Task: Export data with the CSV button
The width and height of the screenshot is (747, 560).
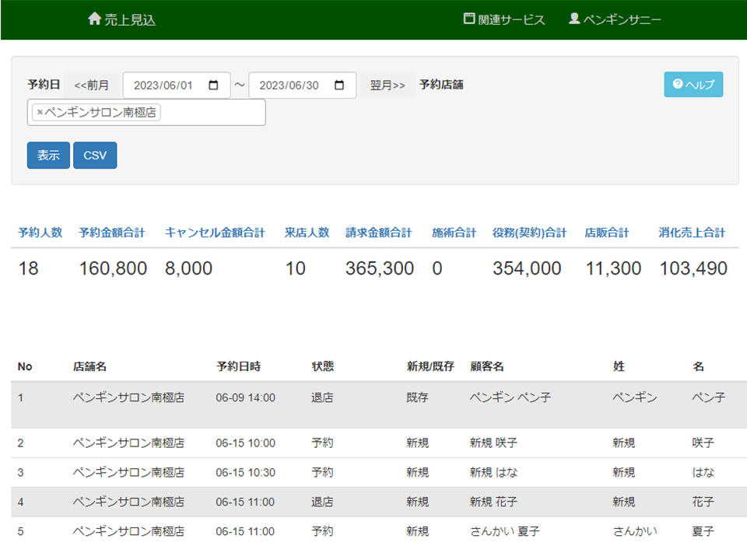Action: [x=95, y=156]
